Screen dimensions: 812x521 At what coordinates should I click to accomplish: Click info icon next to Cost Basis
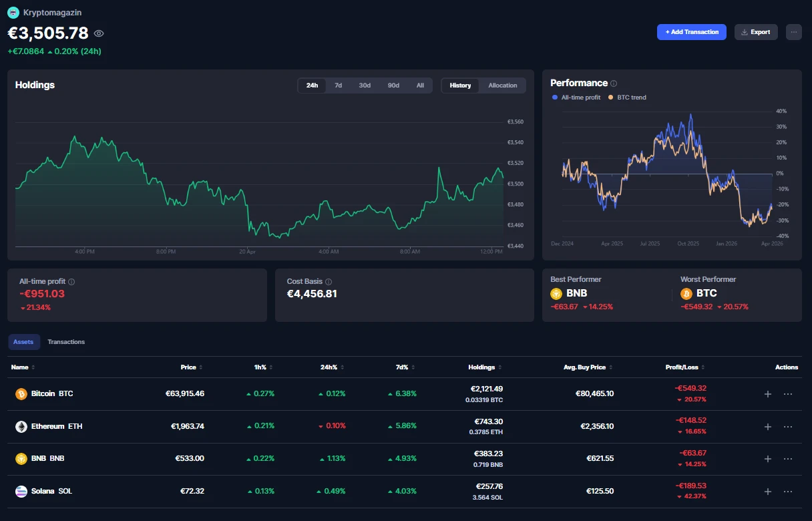click(329, 282)
